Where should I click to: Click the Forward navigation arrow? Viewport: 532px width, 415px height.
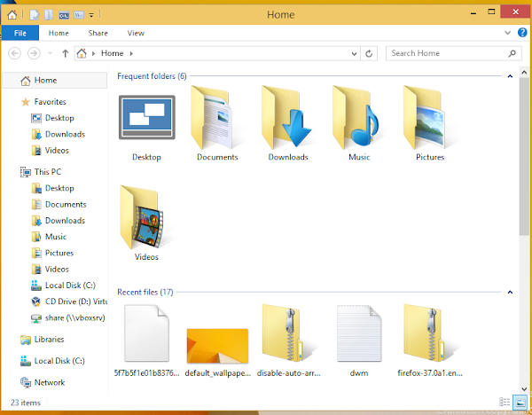pyautogui.click(x=34, y=53)
